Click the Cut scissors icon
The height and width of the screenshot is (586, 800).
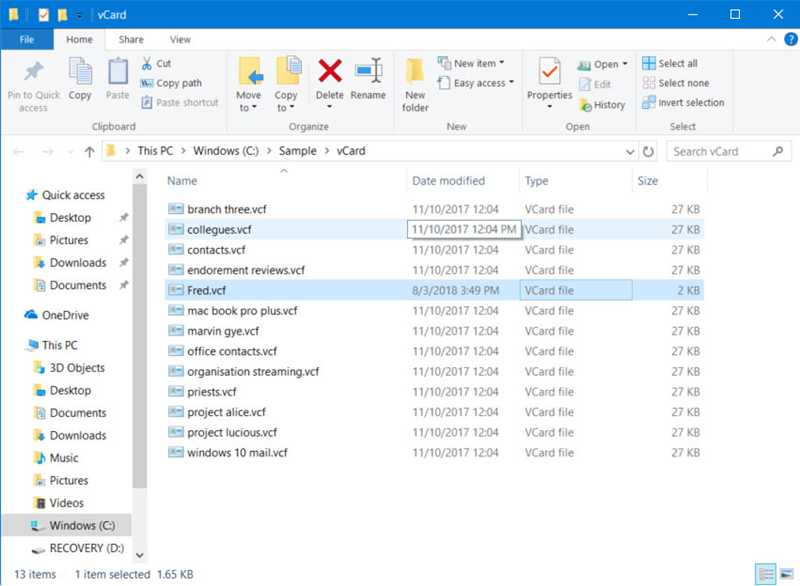[x=147, y=63]
